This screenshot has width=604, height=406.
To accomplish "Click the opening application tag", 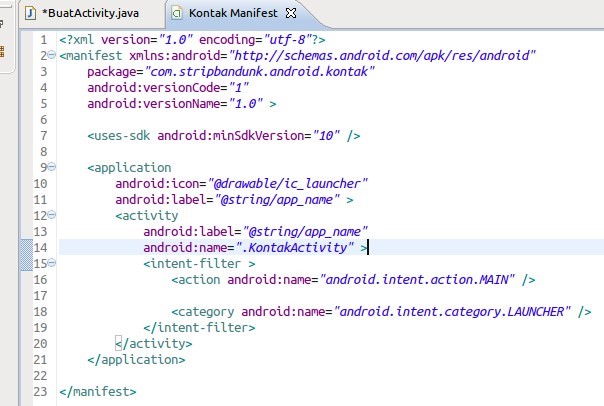I will [129, 168].
